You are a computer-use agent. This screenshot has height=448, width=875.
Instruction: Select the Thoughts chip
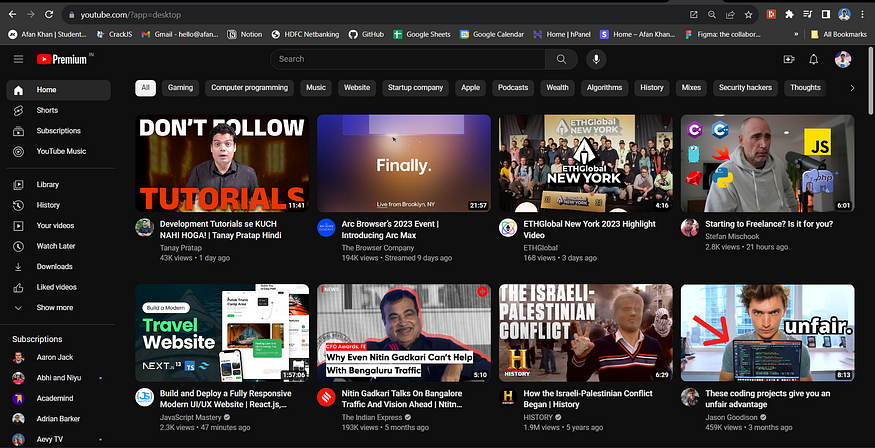click(805, 88)
